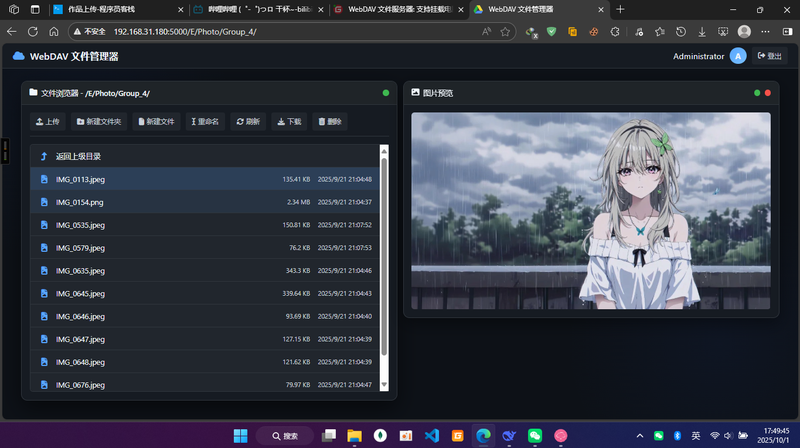Viewport: 800px width, 448px height.
Task: Toggle the browser sidebar icon
Action: (x=787, y=32)
